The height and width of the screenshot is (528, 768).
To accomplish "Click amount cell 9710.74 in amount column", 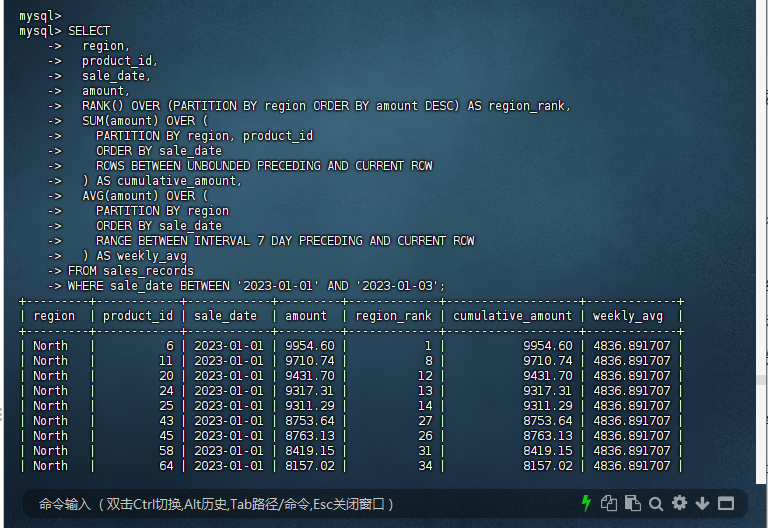I will 310,361.
